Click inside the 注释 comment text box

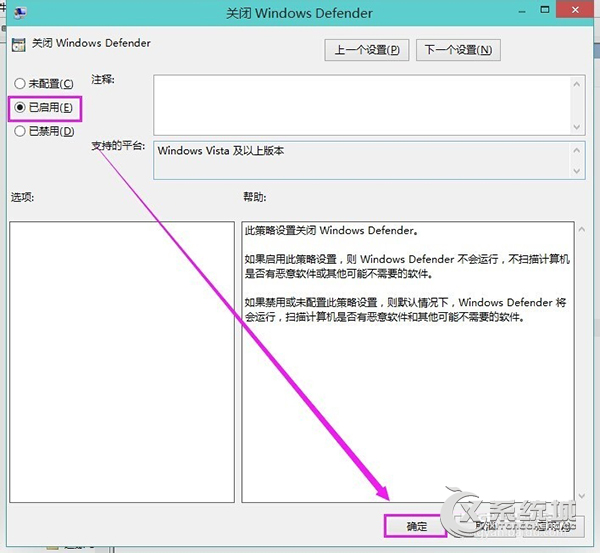[362, 105]
